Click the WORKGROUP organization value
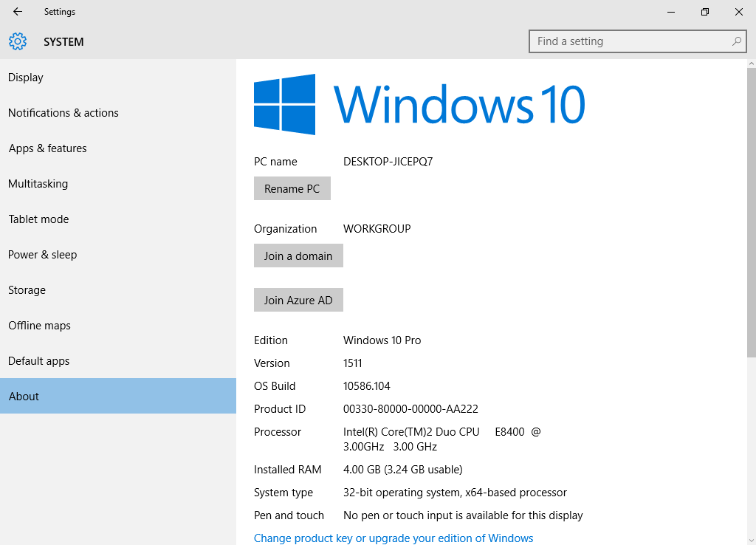Viewport: 756px width, 545px height. point(377,229)
